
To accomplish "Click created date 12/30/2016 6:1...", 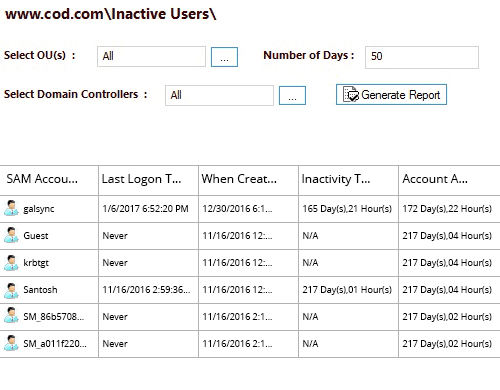I will click(237, 209).
